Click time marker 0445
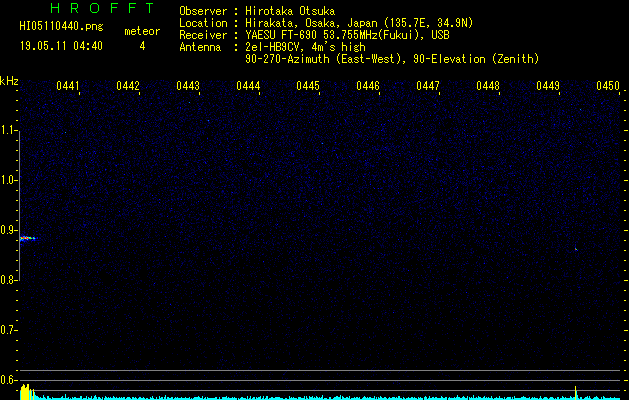Image resolution: width=629 pixels, height=400 pixels. point(308,86)
